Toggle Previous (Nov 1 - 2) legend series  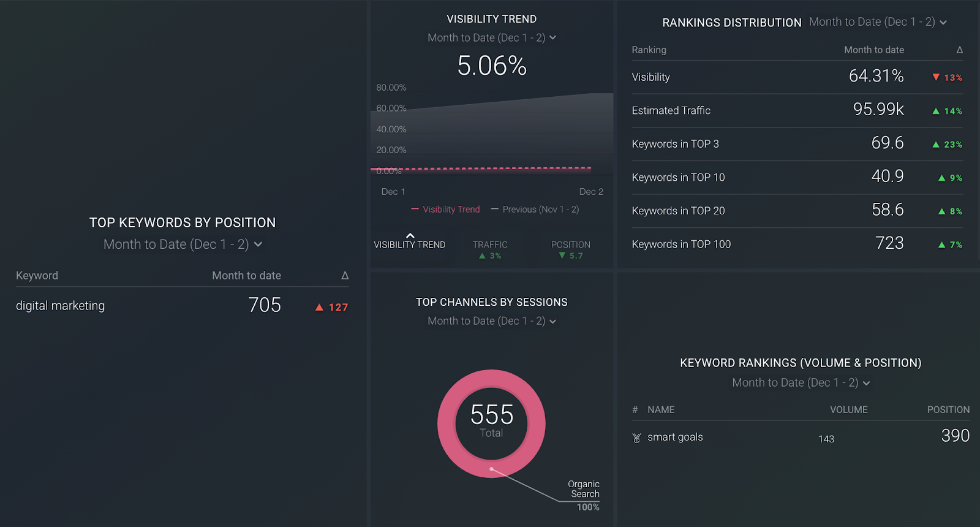pos(535,210)
